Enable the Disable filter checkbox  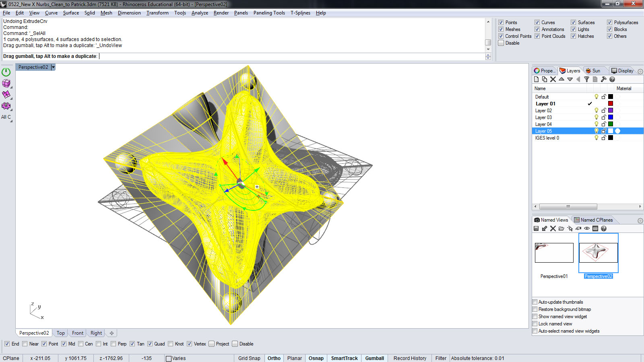[501, 43]
